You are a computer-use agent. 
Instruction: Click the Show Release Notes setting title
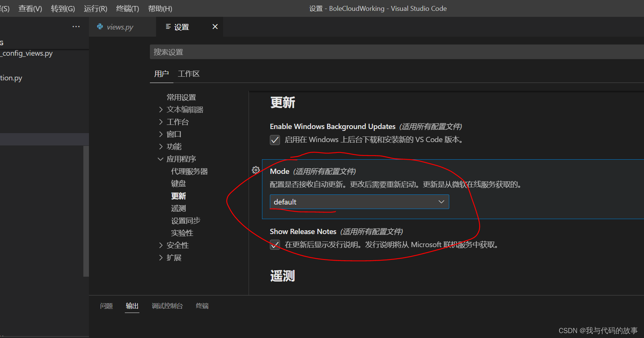(x=303, y=231)
